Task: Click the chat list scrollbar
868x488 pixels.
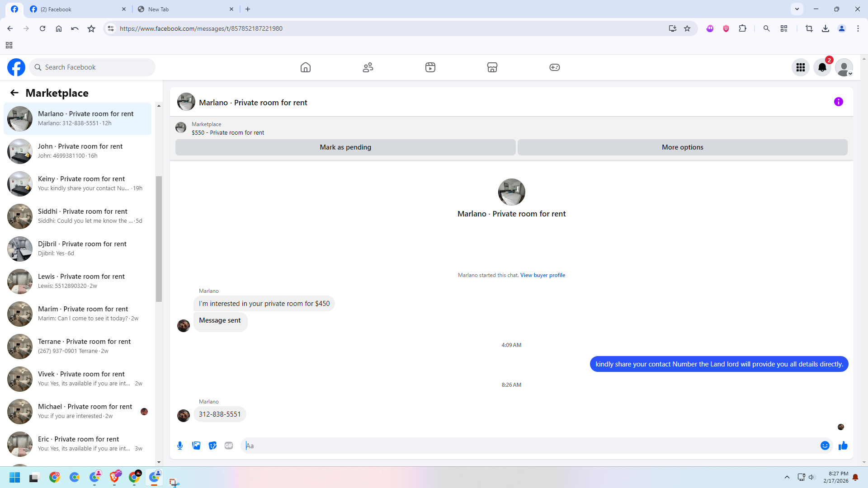Action: pyautogui.click(x=159, y=239)
